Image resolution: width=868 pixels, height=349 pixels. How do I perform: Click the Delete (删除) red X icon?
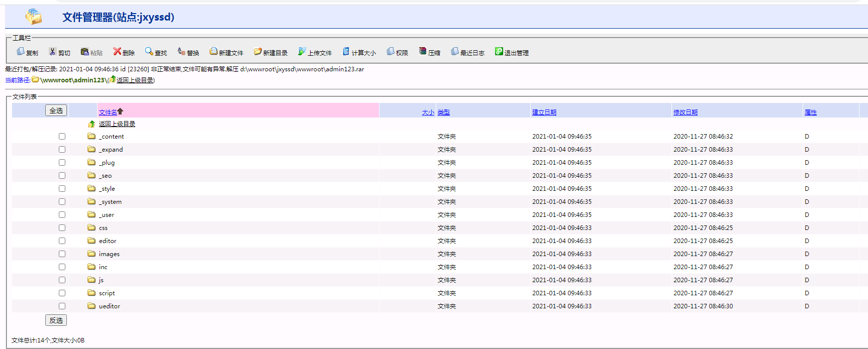[x=117, y=52]
